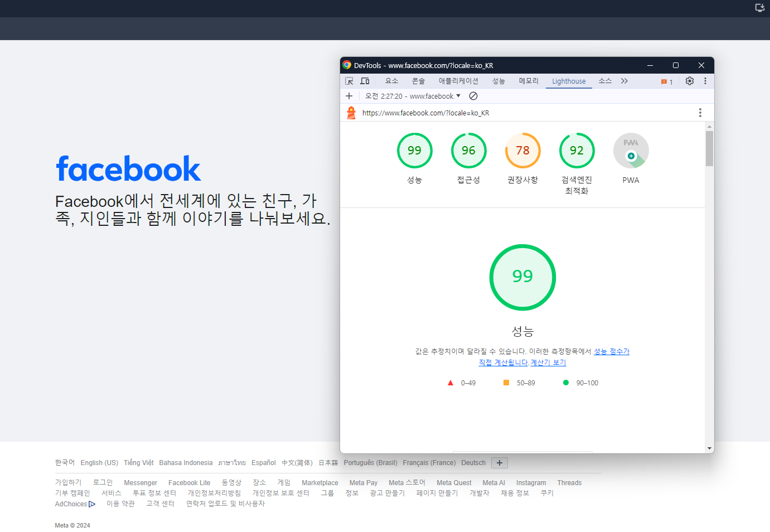This screenshot has height=532, width=770.
Task: Select the inspect element picker icon
Action: click(349, 81)
